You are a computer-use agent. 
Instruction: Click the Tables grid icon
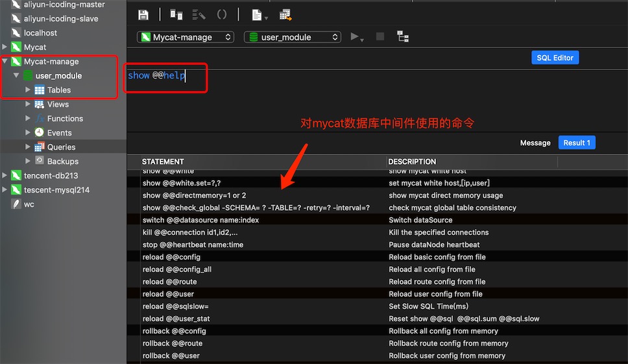(x=39, y=90)
